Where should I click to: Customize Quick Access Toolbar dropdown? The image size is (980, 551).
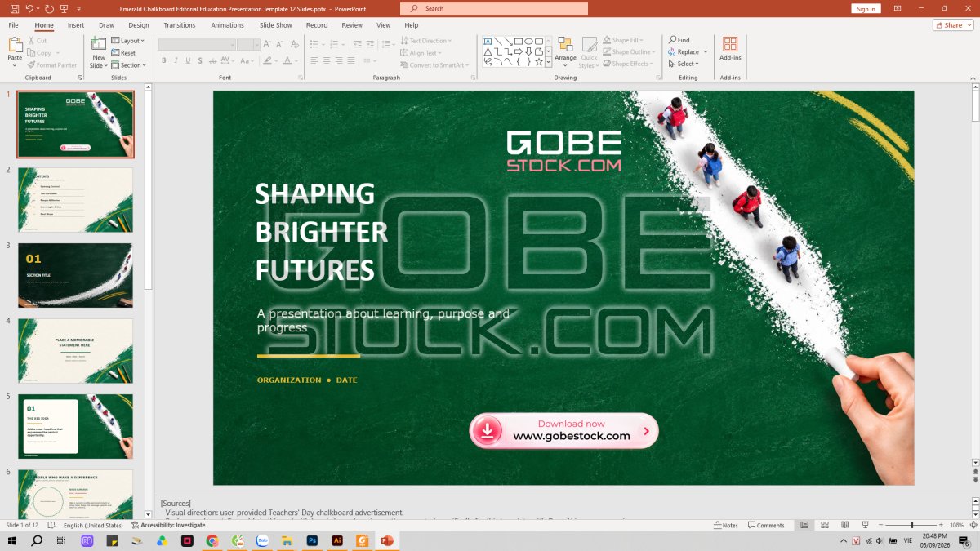[79, 8]
